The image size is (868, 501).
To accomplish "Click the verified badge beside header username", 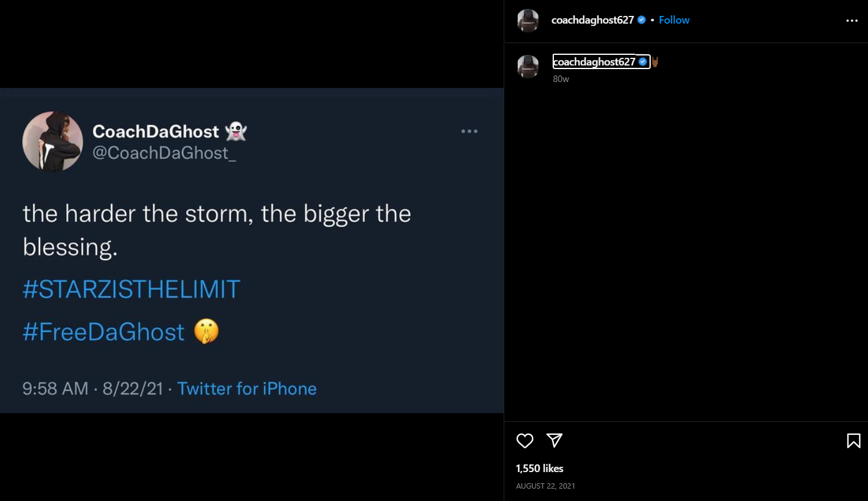I will [641, 20].
